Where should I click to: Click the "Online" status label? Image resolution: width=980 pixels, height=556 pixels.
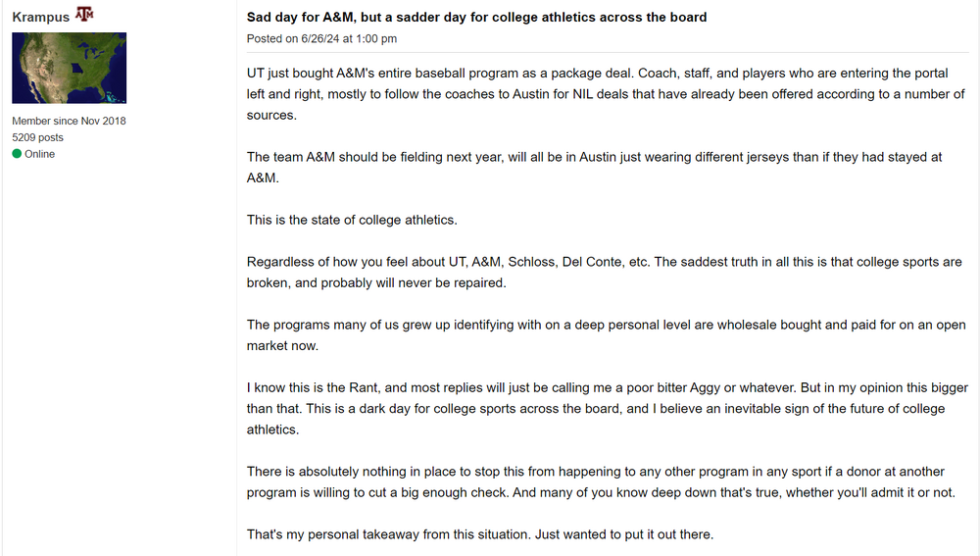pyautogui.click(x=40, y=154)
